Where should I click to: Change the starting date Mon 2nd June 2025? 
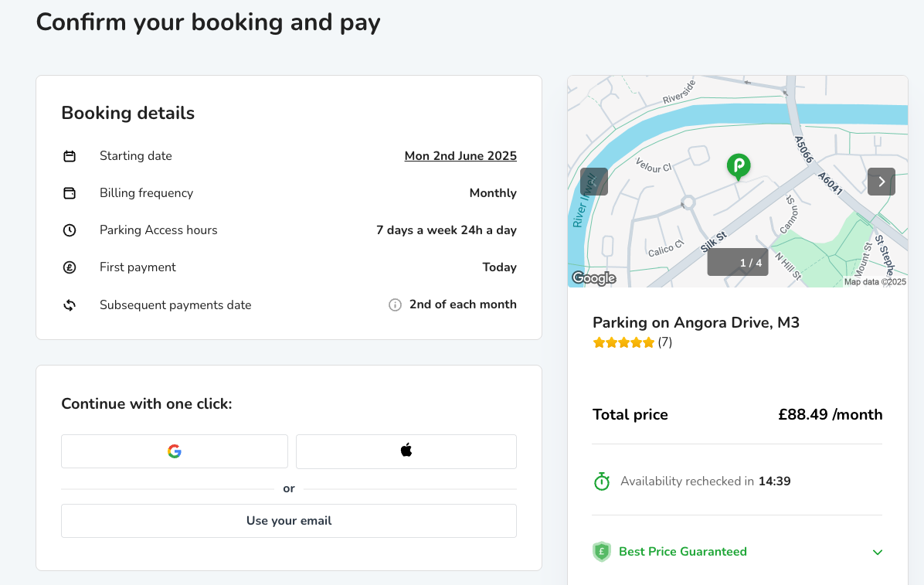(x=460, y=156)
